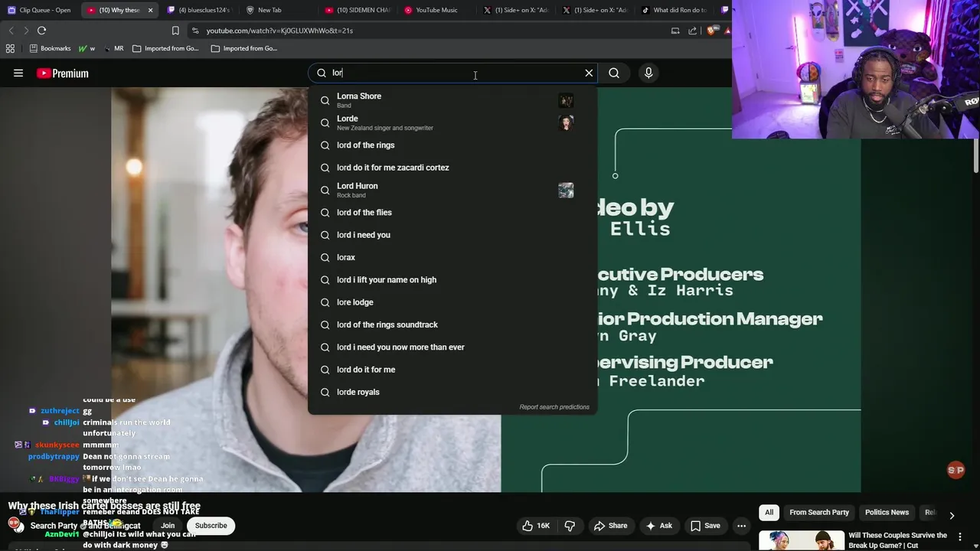Open the 'w' bookmark
The image size is (980, 551).
pyautogui.click(x=87, y=48)
